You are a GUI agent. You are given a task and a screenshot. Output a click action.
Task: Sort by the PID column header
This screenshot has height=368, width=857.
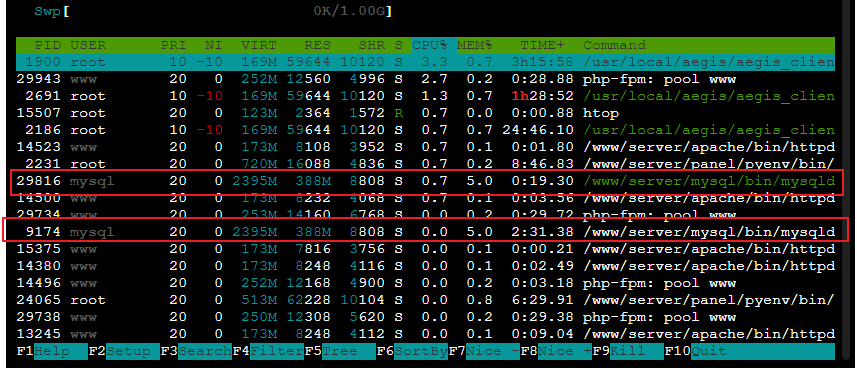48,45
